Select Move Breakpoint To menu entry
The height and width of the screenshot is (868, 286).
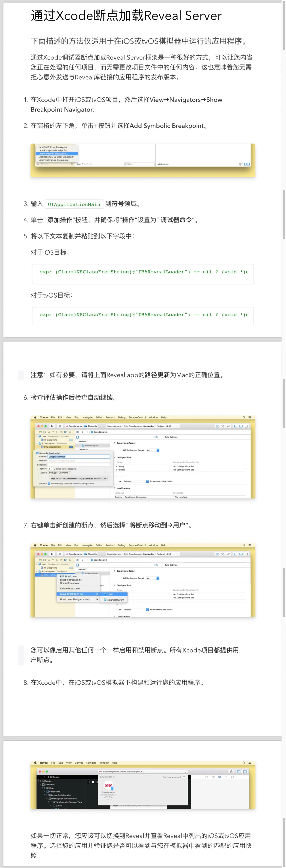(78, 594)
